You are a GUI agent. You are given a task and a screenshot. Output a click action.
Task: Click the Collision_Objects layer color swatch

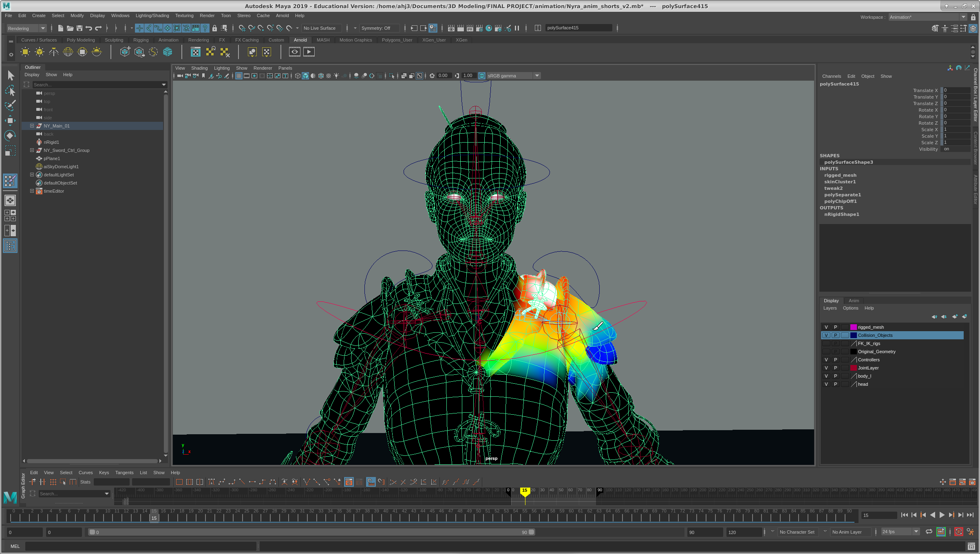pyautogui.click(x=853, y=335)
